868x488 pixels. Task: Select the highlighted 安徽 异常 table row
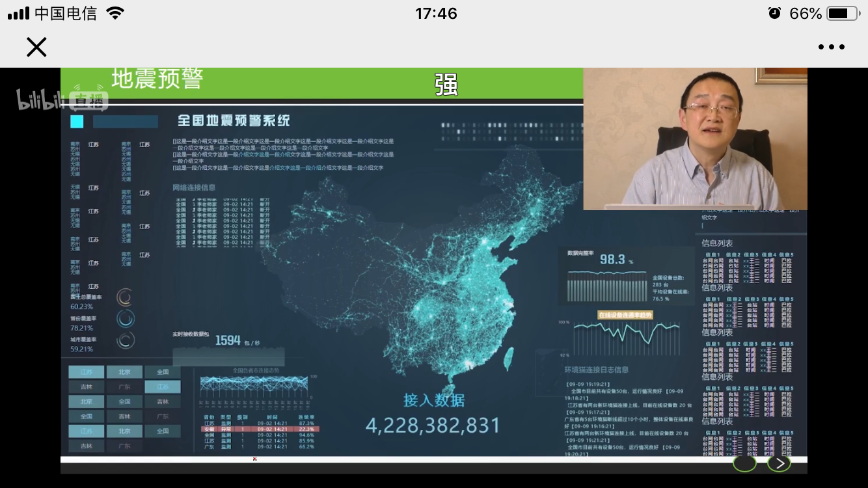[x=259, y=429]
